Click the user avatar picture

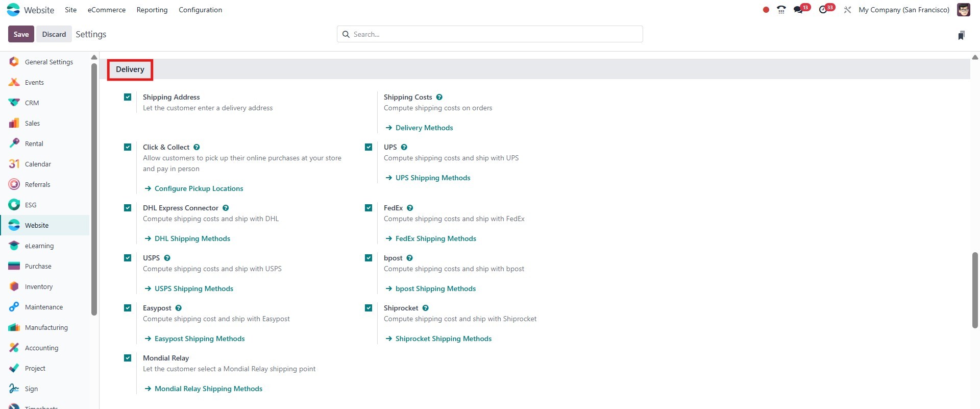point(963,10)
